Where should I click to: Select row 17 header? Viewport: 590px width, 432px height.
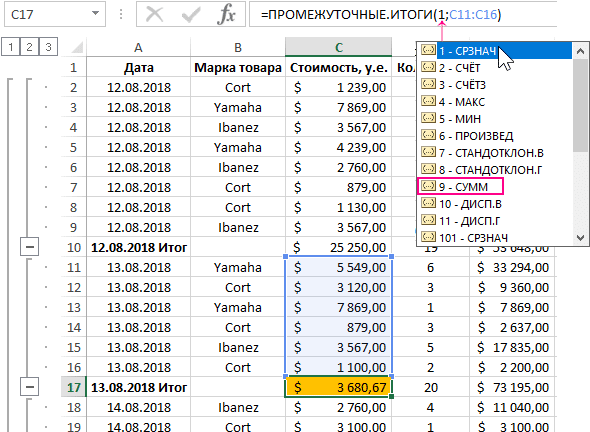point(74,387)
